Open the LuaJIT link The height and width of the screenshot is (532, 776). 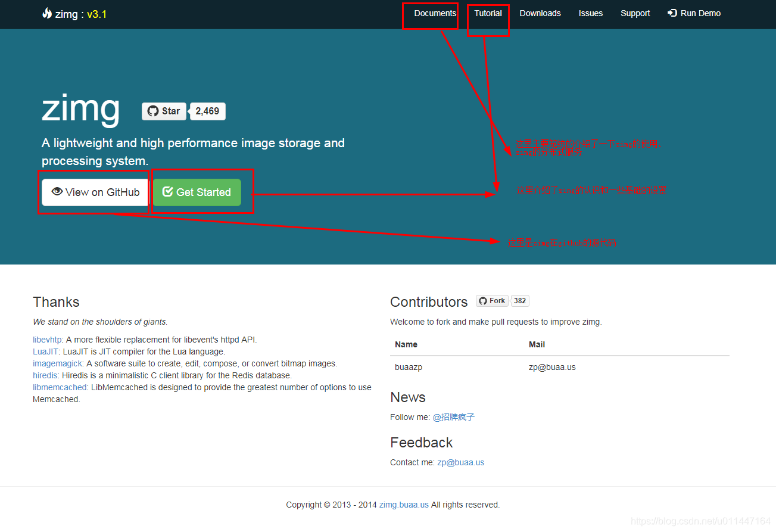[x=46, y=351]
